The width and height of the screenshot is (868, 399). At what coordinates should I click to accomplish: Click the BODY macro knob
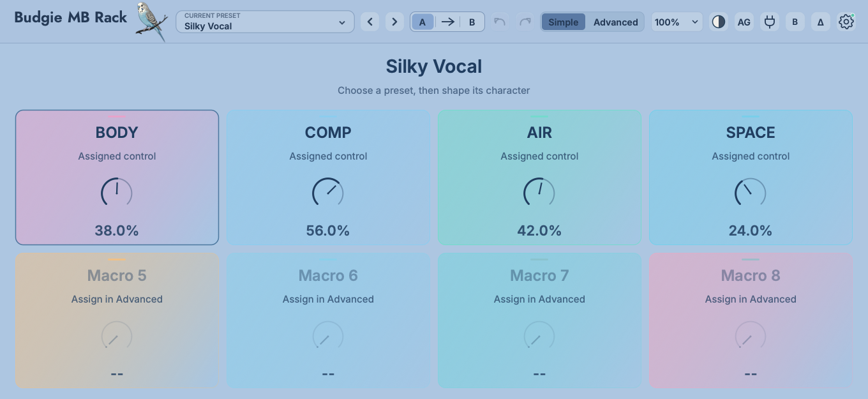[117, 193]
